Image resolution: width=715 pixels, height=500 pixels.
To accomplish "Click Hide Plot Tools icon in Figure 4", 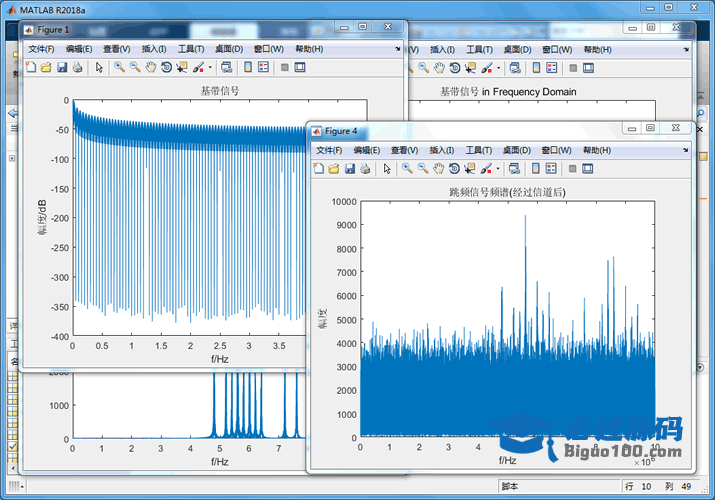I will click(x=572, y=169).
